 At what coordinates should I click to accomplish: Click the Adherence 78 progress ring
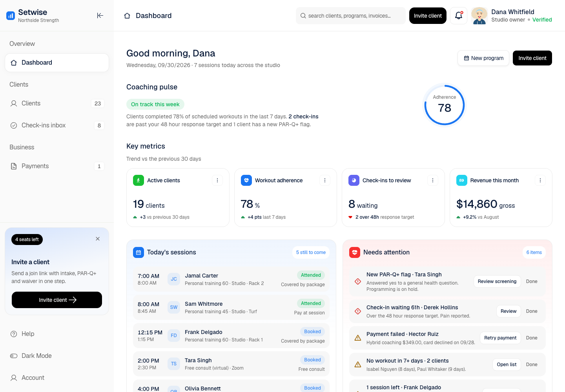445,105
